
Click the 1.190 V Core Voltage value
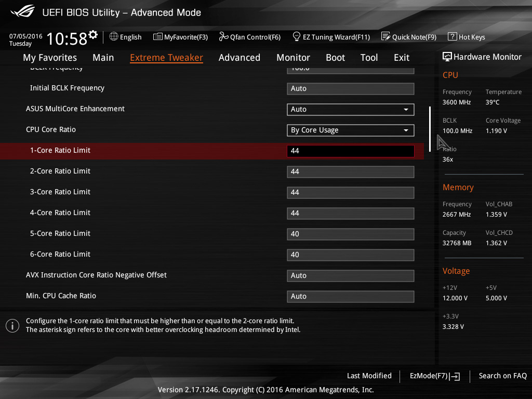[496, 130]
